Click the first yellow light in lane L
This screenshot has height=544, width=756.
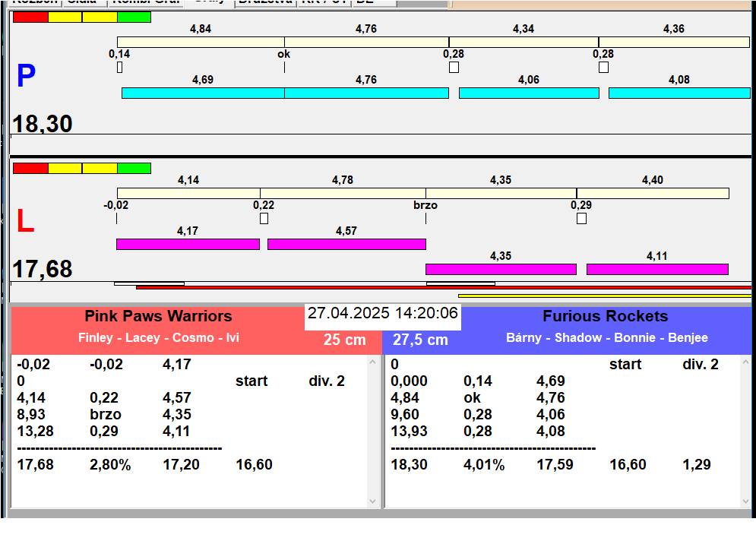coord(65,168)
